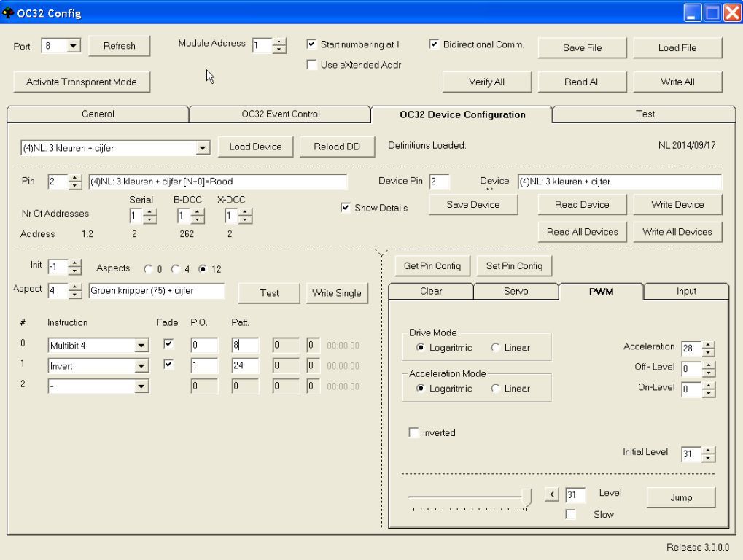Image resolution: width=743 pixels, height=560 pixels.
Task: Expand the device definition dropdown
Action: (x=204, y=147)
